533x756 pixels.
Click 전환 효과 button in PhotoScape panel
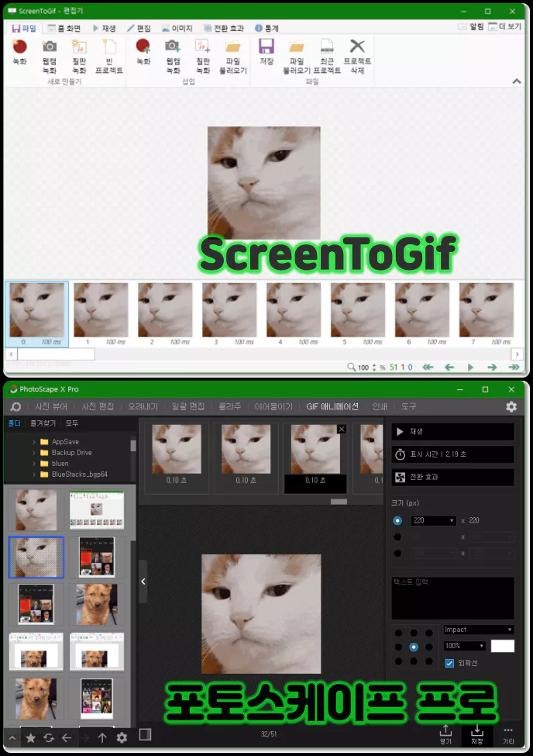[453, 478]
